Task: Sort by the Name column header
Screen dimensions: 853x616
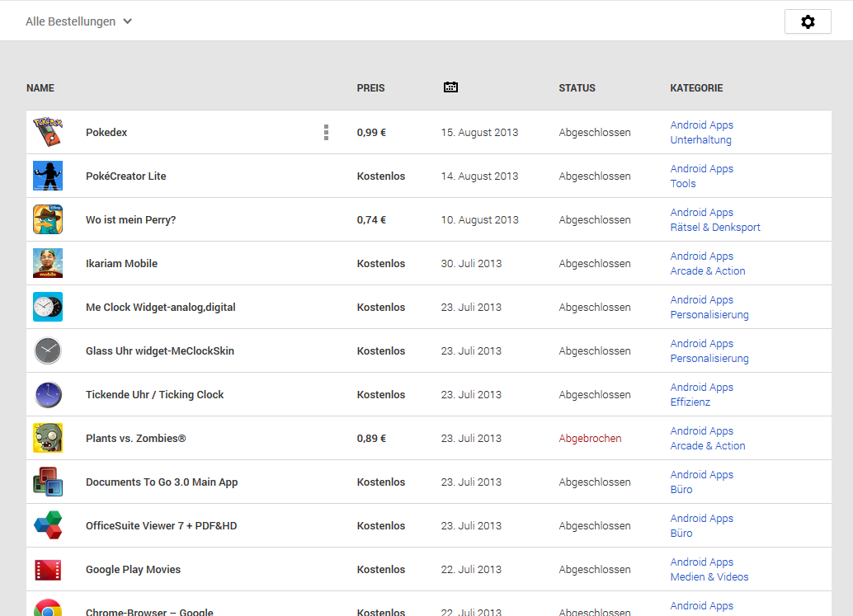Action: point(40,88)
